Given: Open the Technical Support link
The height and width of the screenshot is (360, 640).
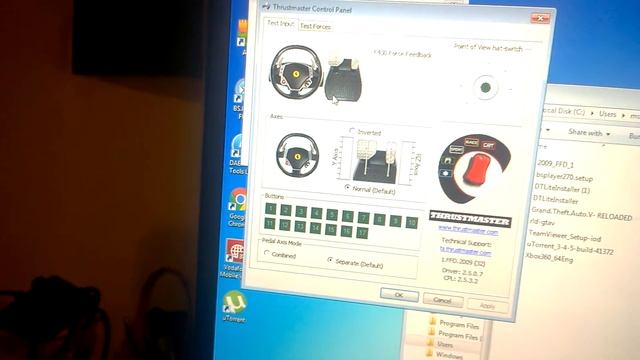Looking at the screenshot, I should [465, 251].
